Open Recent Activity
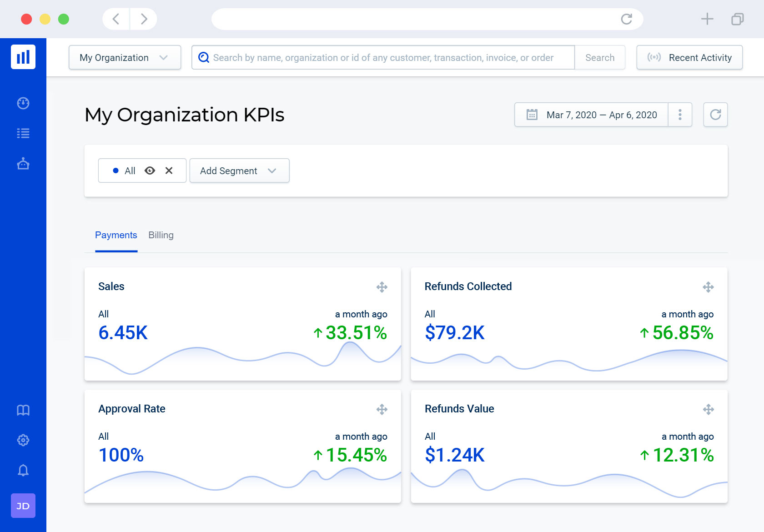This screenshot has width=764, height=532. (689, 58)
